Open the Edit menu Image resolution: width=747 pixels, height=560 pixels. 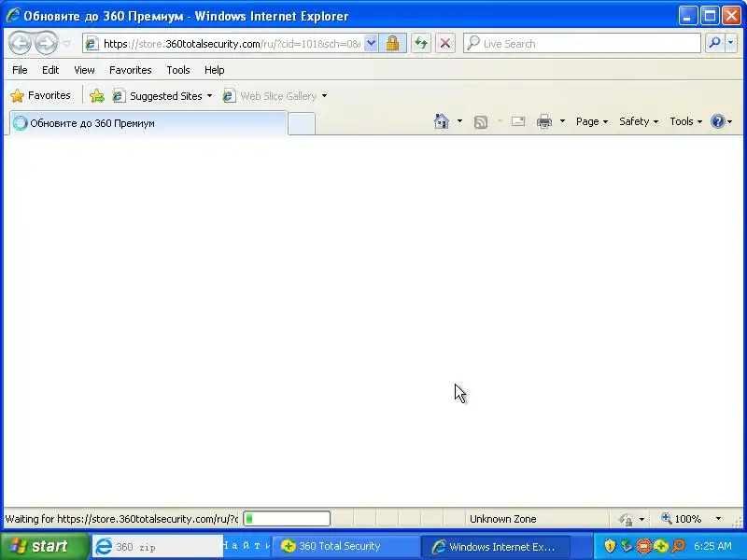(x=50, y=70)
